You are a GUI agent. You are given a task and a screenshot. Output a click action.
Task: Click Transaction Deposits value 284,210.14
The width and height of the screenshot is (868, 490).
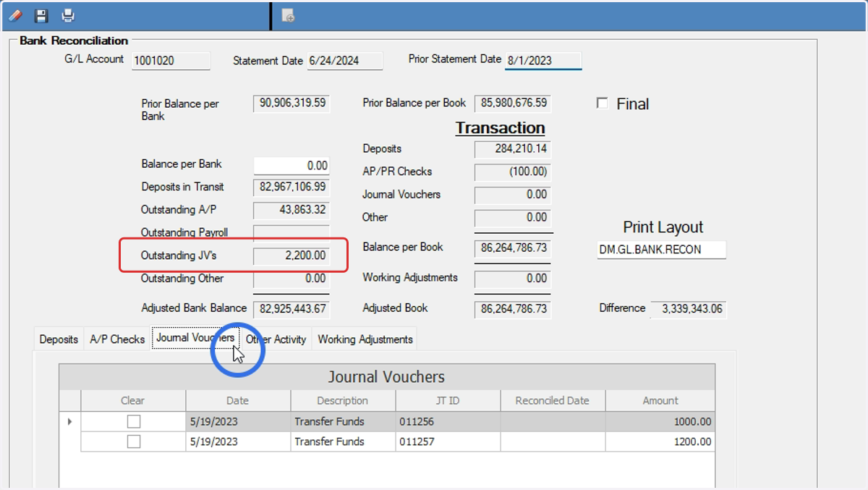tap(513, 149)
